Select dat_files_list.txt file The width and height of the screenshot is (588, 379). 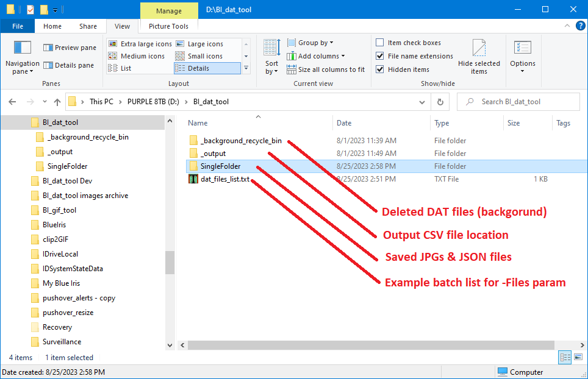coord(225,179)
